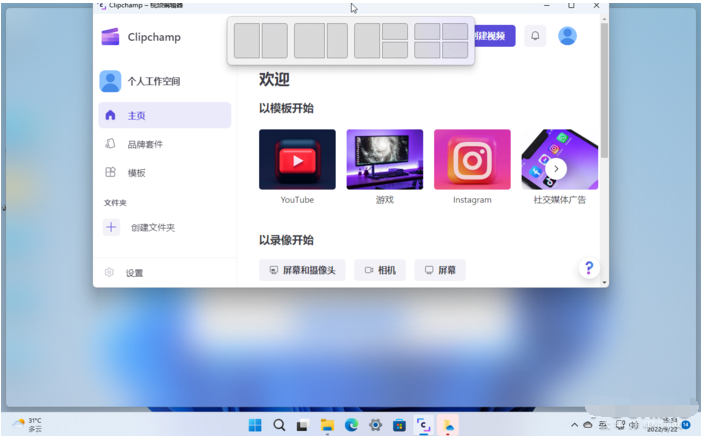Open the taskbar clock and date
Viewport: 702px width, 436px height.
(663, 425)
